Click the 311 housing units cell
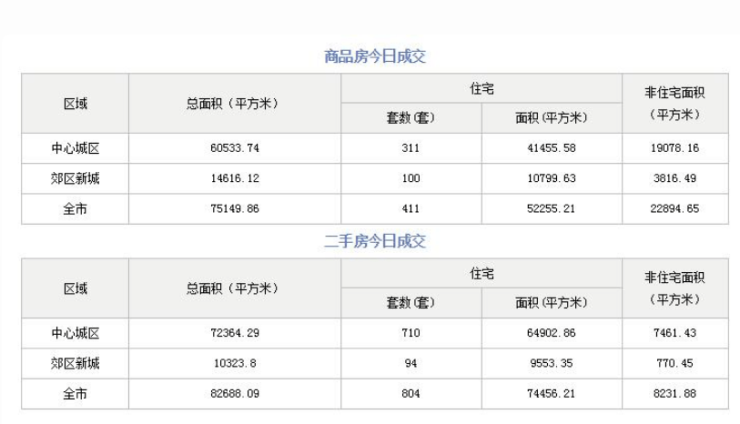The height and width of the screenshot is (424, 740). click(x=411, y=148)
